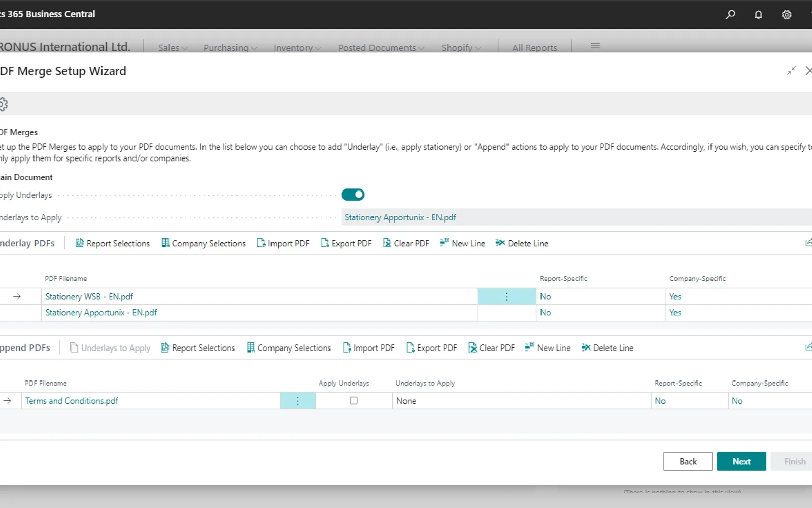The image size is (812, 508).
Task: Open the notifications bell icon
Action: [758, 14]
